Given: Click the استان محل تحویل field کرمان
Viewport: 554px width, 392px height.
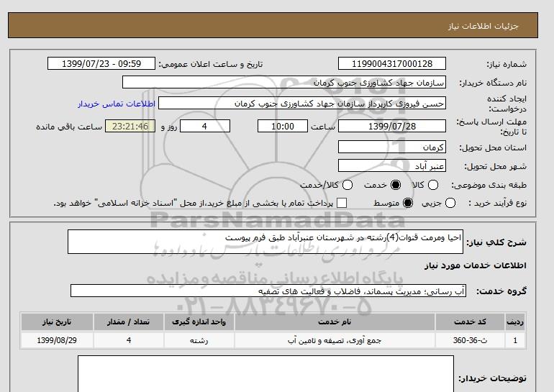Looking at the screenshot, I should [x=391, y=147].
